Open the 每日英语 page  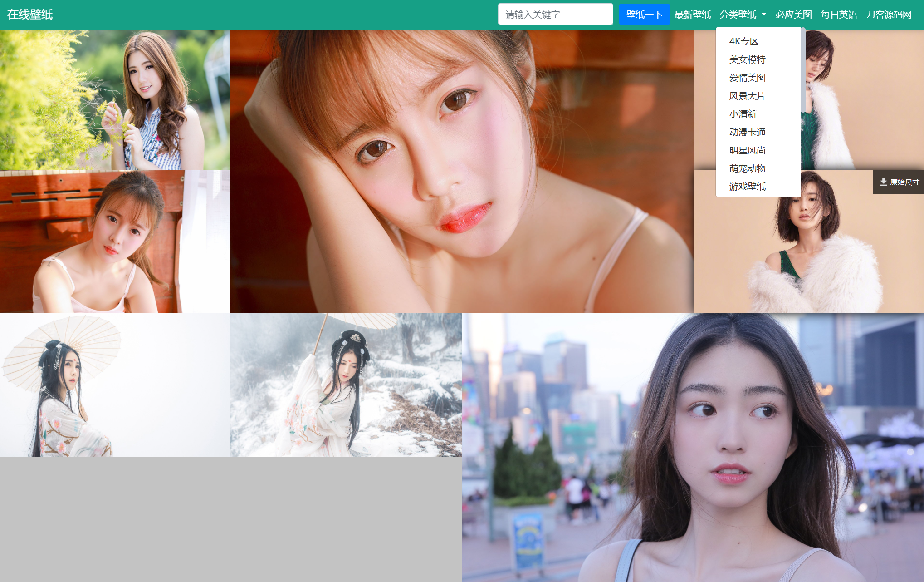pos(839,14)
